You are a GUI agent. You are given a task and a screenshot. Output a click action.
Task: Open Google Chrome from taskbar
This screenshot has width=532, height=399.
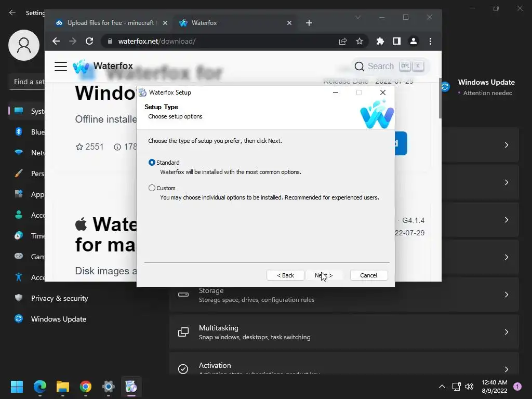[86, 387]
